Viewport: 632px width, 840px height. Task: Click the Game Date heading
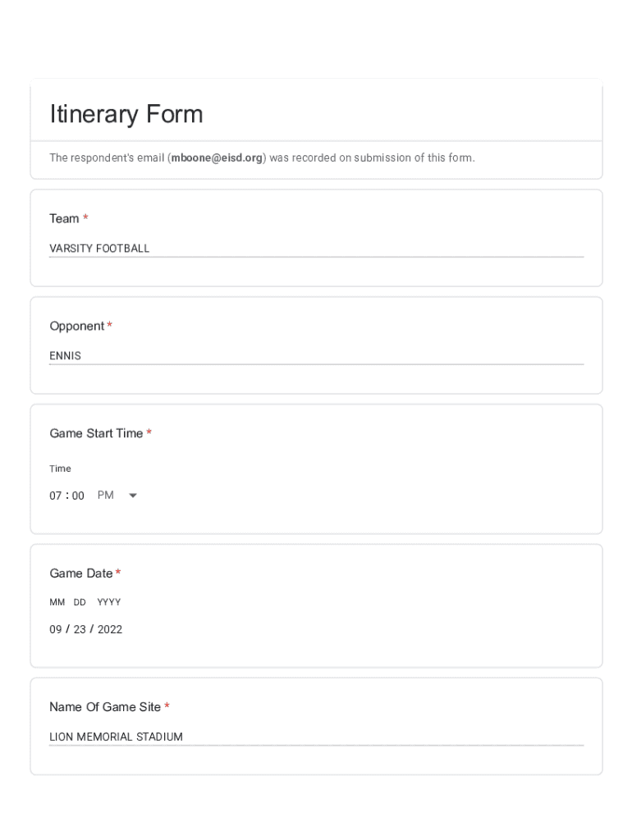(x=80, y=573)
